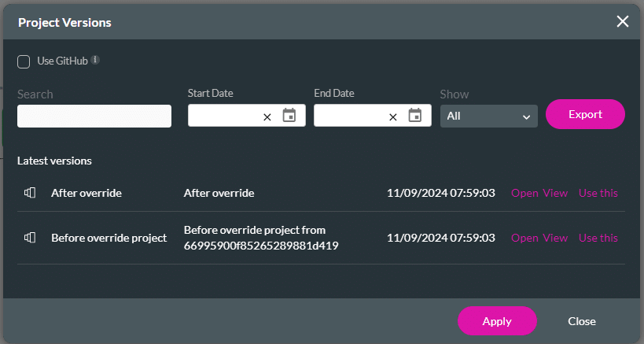Viewport: 644px width, 344px height.
Task: Click the info icon beside Use GitHub
Action: (95, 60)
